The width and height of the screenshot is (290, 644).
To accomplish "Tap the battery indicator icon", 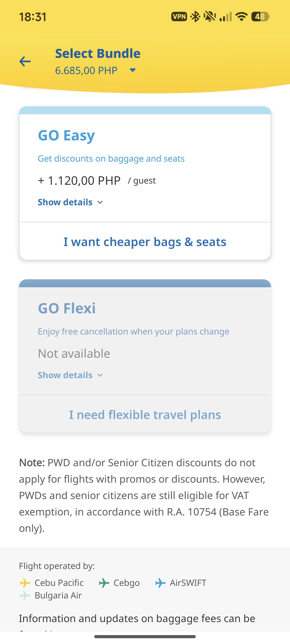I will pos(260,17).
